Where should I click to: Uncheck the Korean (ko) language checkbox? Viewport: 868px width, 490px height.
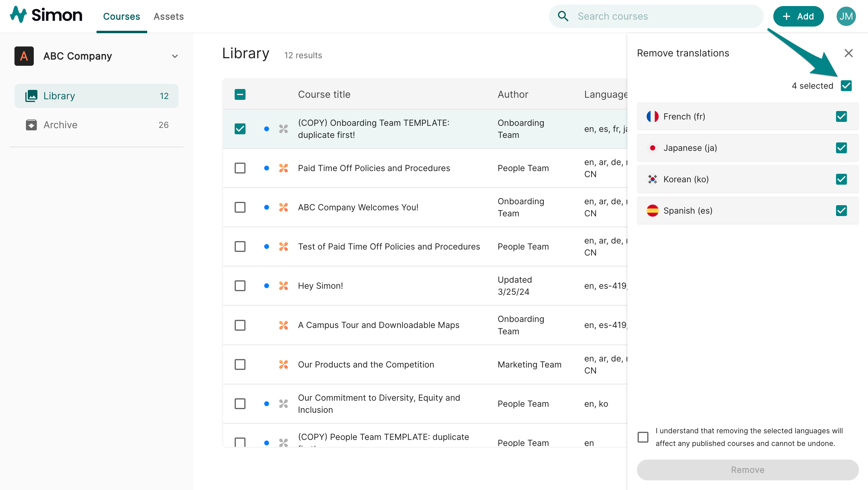[841, 179]
